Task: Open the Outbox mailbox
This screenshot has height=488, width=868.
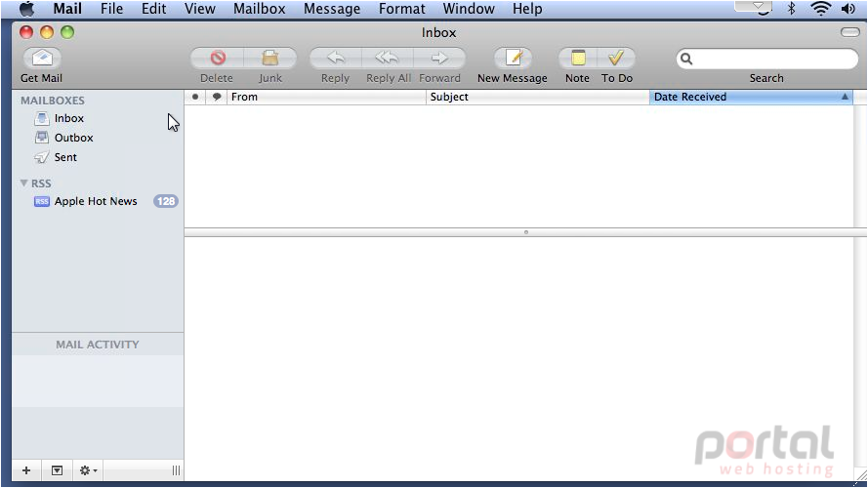Action: [73, 138]
